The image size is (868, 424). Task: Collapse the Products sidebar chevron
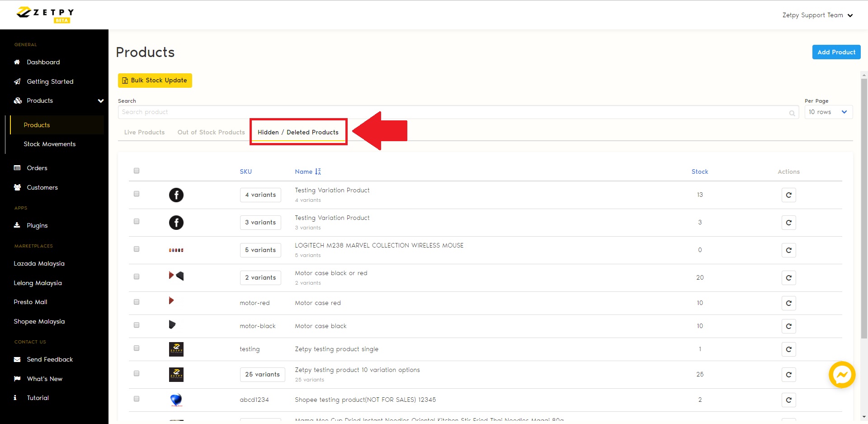pyautogui.click(x=101, y=101)
